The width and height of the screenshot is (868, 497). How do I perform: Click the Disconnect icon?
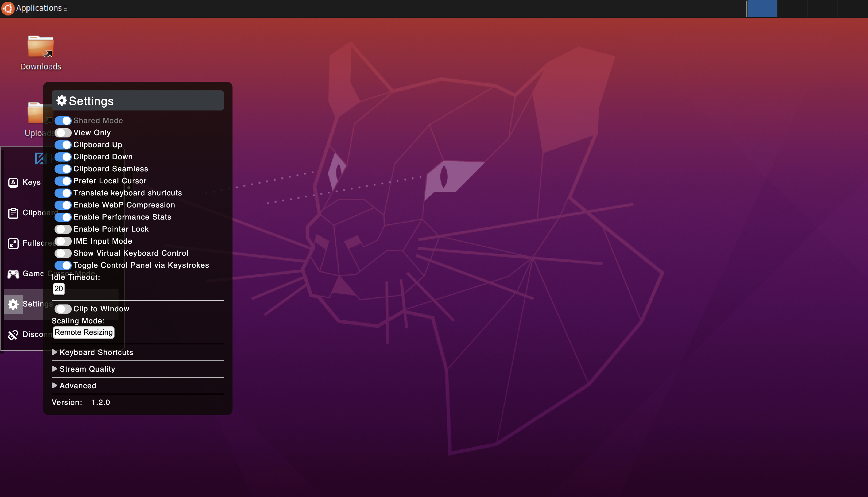13,335
